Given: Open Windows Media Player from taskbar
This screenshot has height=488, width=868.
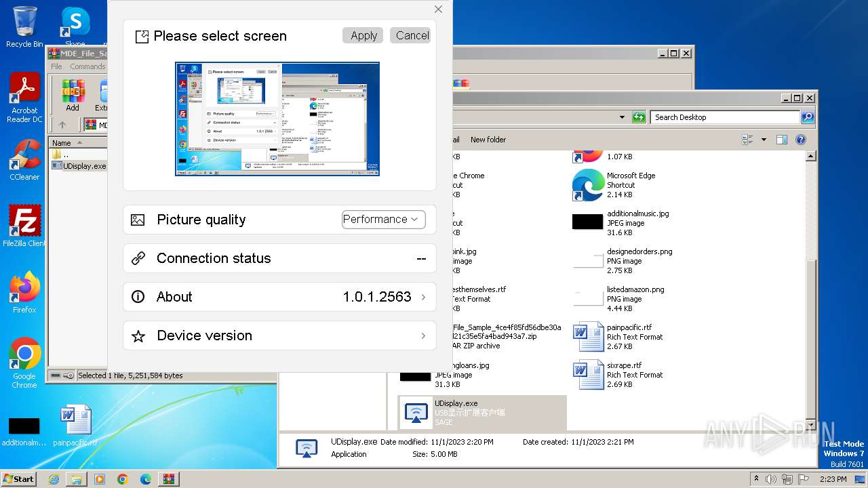Looking at the screenshot, I should coord(100,479).
